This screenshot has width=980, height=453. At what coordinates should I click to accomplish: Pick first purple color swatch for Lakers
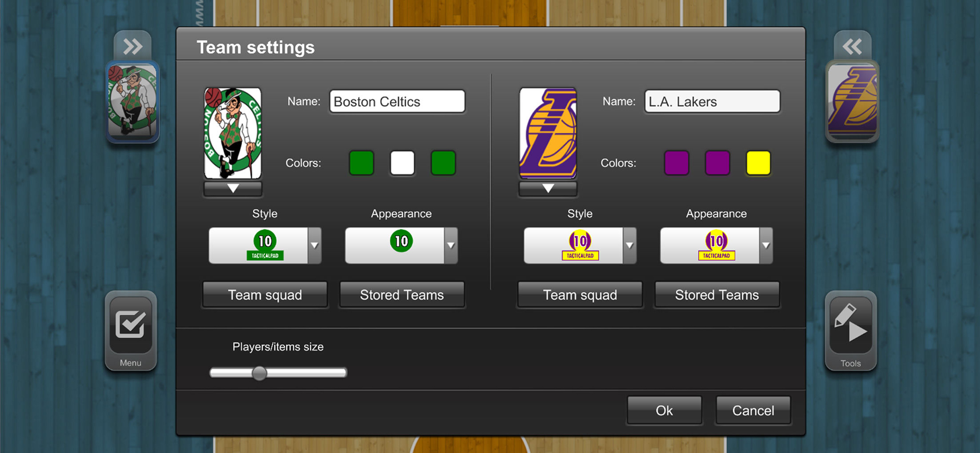click(676, 163)
